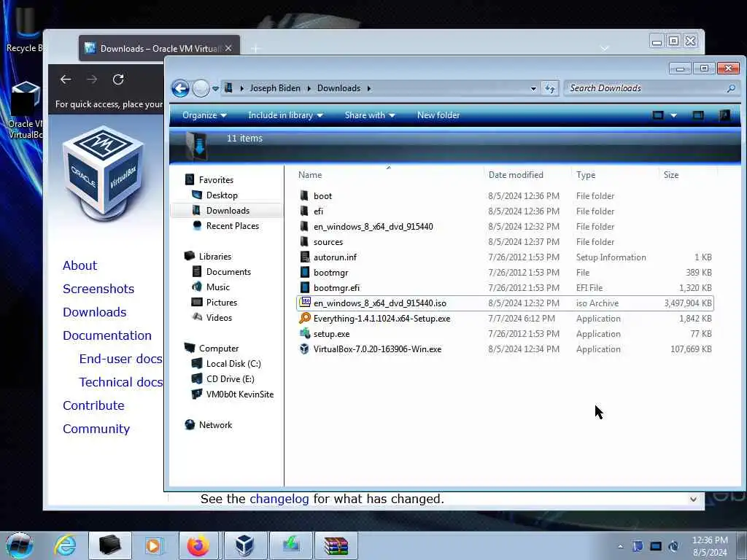Open a new browser tab
Image resolution: width=747 pixels, height=560 pixels.
tap(256, 49)
